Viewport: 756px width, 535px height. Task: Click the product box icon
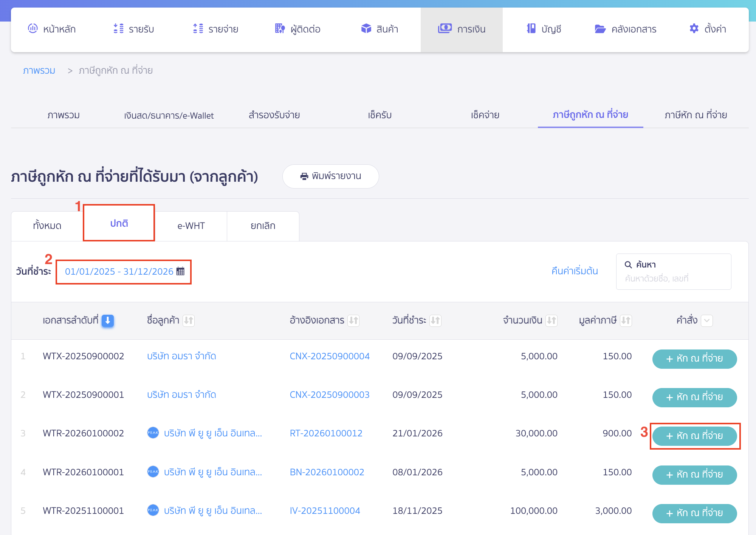(x=366, y=28)
